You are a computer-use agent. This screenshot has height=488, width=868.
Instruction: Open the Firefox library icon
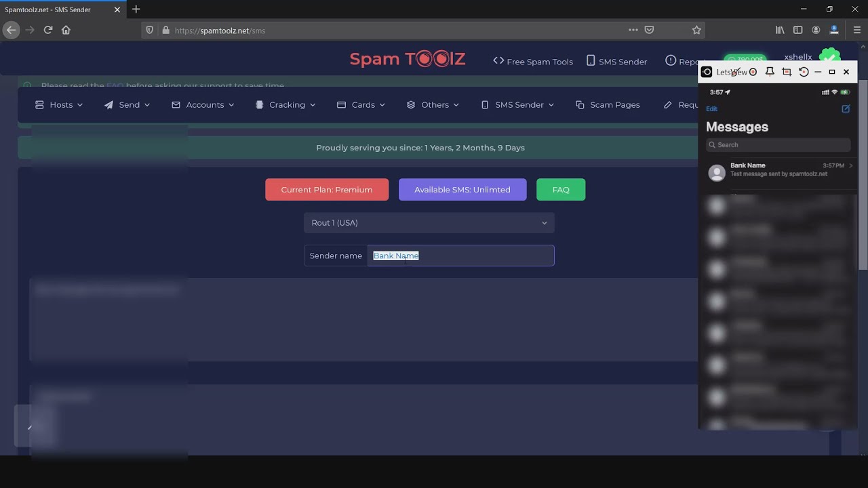pyautogui.click(x=780, y=30)
